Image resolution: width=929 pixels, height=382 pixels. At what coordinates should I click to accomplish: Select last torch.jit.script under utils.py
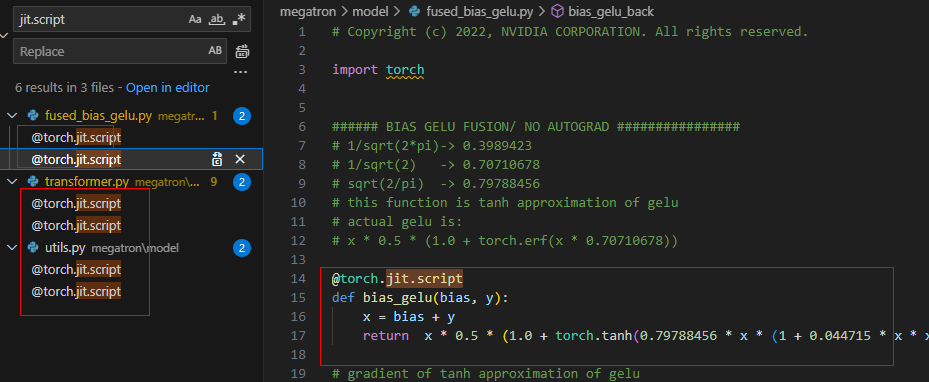click(76, 292)
